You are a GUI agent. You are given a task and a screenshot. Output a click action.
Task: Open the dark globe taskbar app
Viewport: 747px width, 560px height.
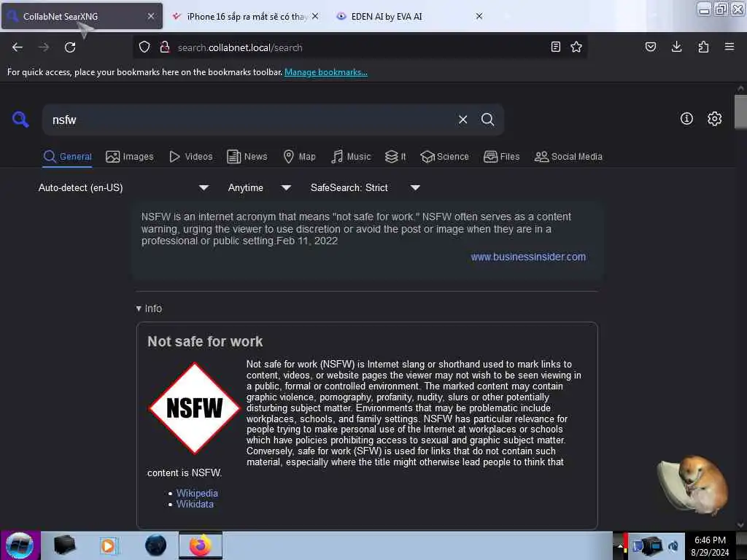coord(156,545)
